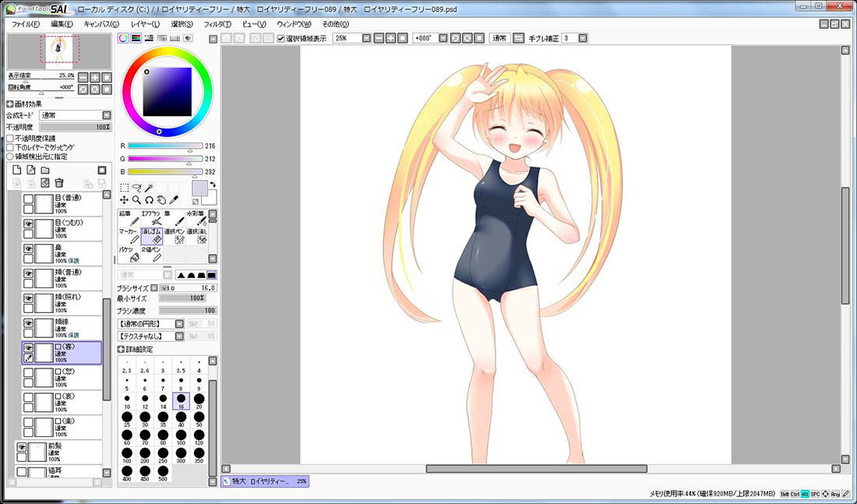Image resolution: width=857 pixels, height=504 pixels.
Task: Choose the バケツ bucket fill tool
Action: click(129, 254)
